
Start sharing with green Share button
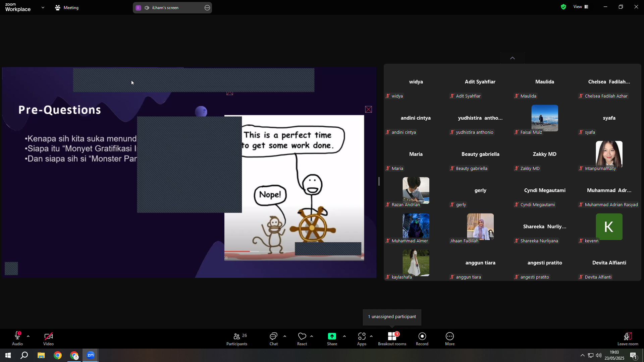(332, 339)
